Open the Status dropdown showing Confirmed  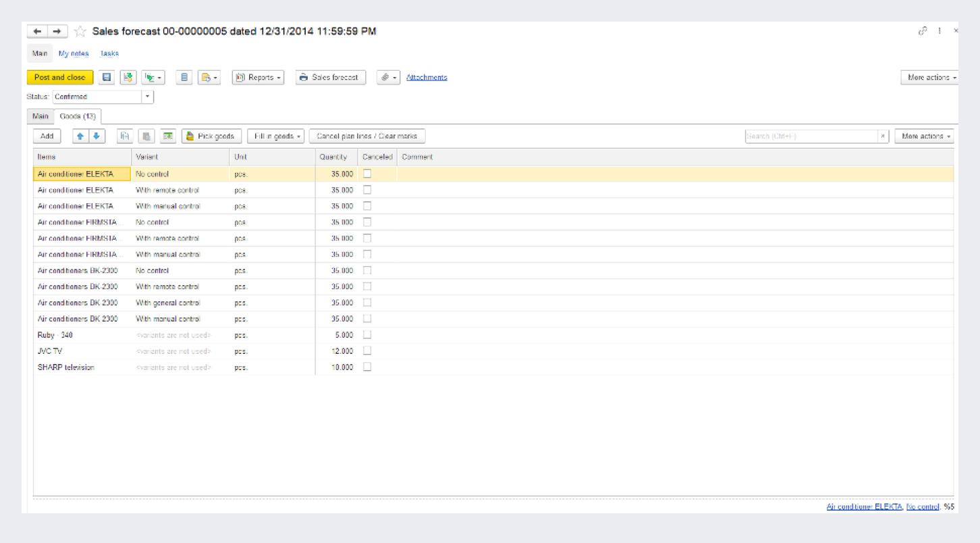148,97
